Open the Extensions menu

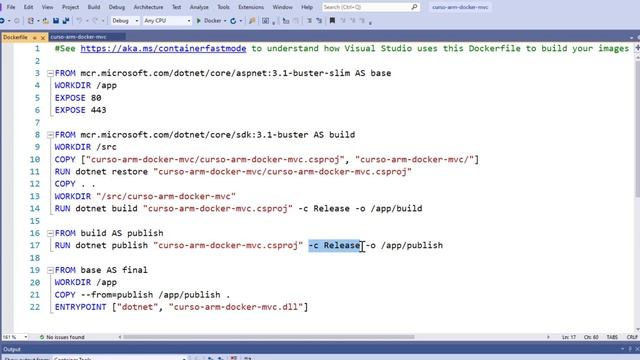[251, 7]
